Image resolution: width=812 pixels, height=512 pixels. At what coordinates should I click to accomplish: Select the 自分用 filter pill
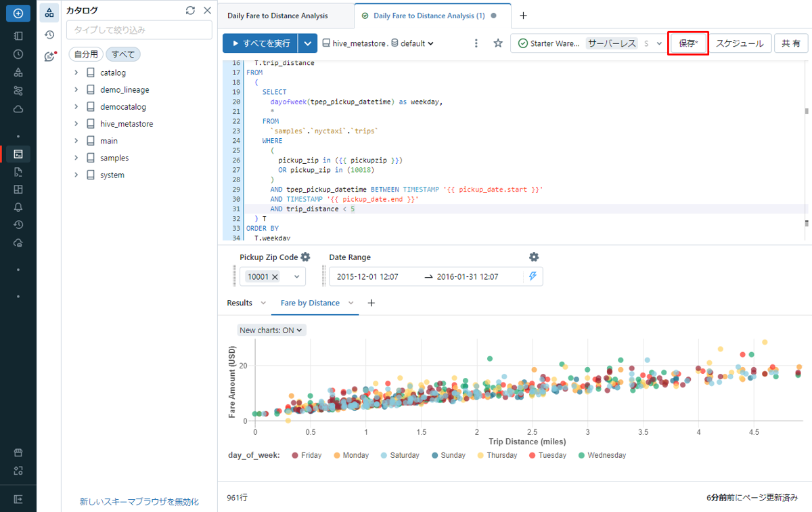tap(86, 54)
